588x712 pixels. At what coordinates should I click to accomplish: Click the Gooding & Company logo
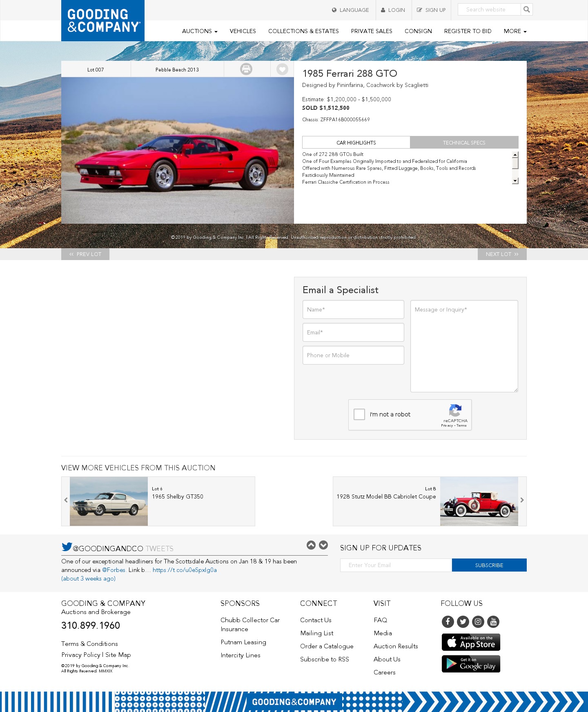point(103,20)
